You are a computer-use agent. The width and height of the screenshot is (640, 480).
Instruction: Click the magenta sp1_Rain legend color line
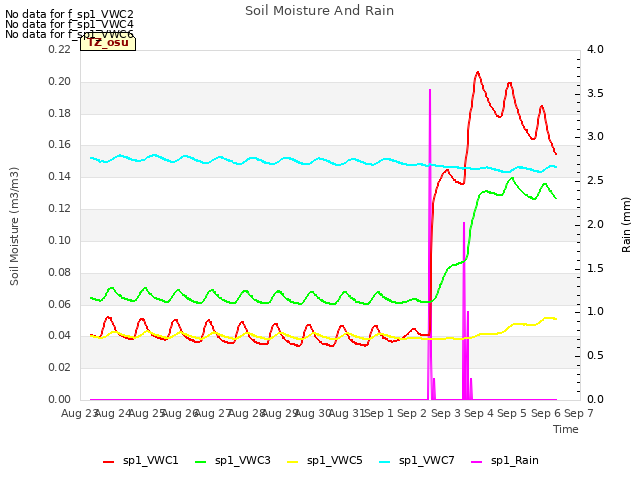click(x=476, y=462)
